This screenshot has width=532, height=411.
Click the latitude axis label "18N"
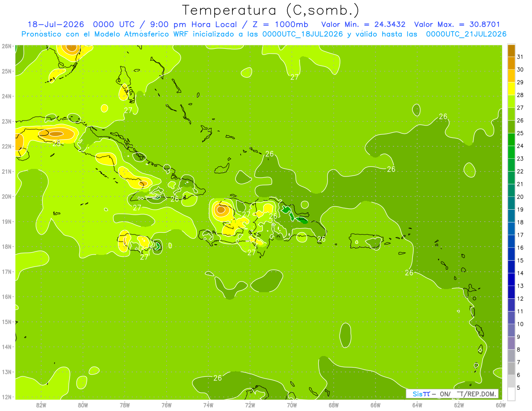point(6,247)
